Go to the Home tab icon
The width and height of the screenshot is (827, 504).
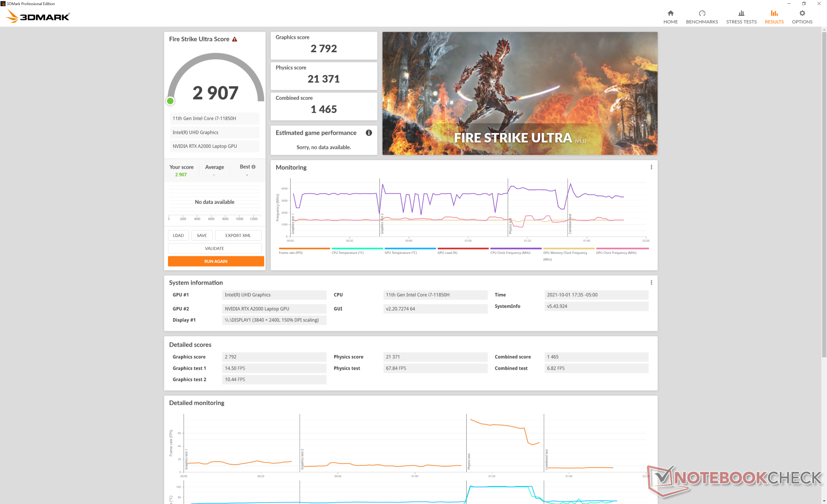[x=670, y=13]
